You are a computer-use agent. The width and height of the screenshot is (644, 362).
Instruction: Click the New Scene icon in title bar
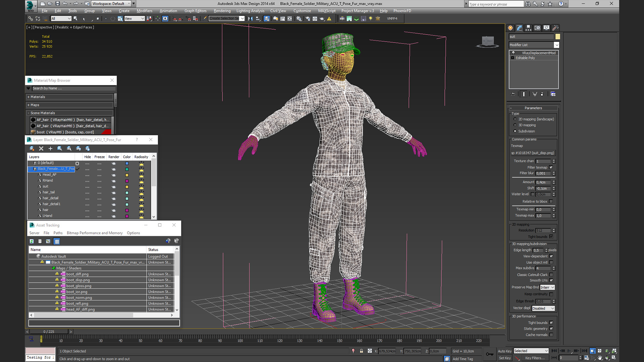pos(43,4)
